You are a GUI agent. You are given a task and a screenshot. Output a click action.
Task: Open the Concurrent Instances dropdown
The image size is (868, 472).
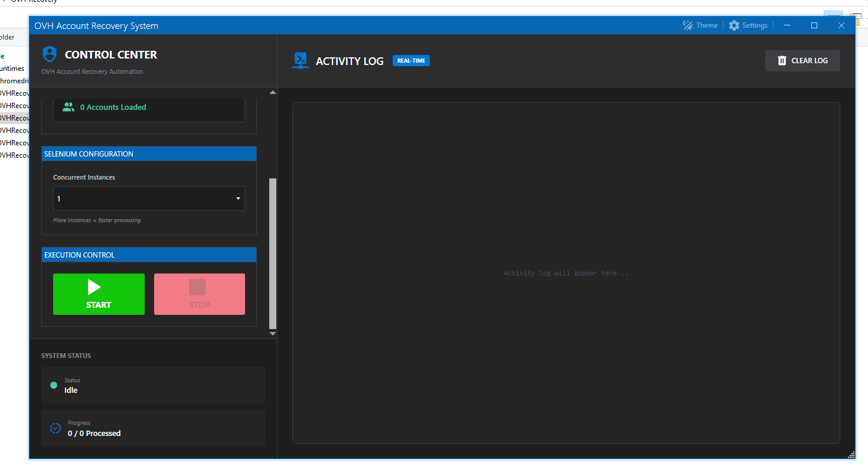point(149,199)
